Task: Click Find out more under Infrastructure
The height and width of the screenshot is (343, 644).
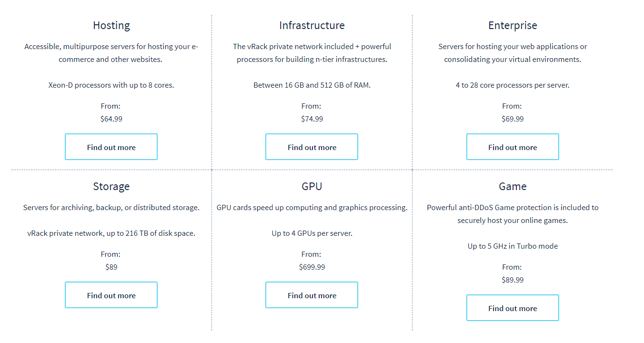Action: [x=312, y=147]
